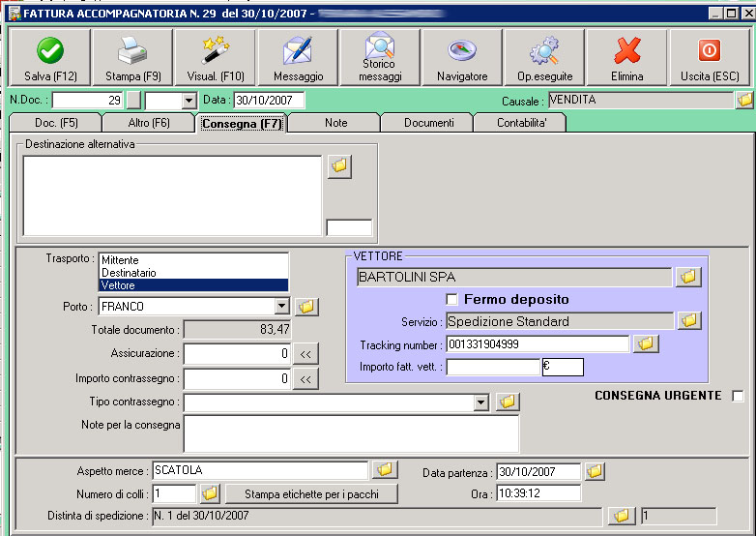
Task: Click the Importo contrassegno amount field
Action: click(x=237, y=378)
